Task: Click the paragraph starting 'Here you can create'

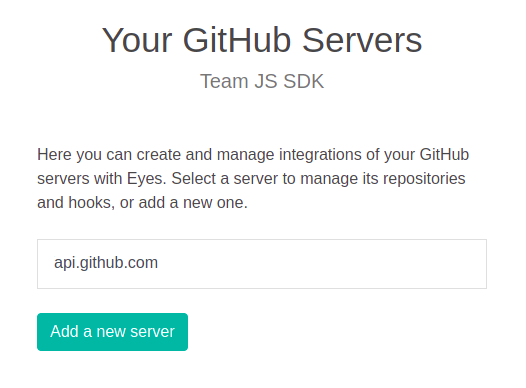Action: tap(253, 178)
